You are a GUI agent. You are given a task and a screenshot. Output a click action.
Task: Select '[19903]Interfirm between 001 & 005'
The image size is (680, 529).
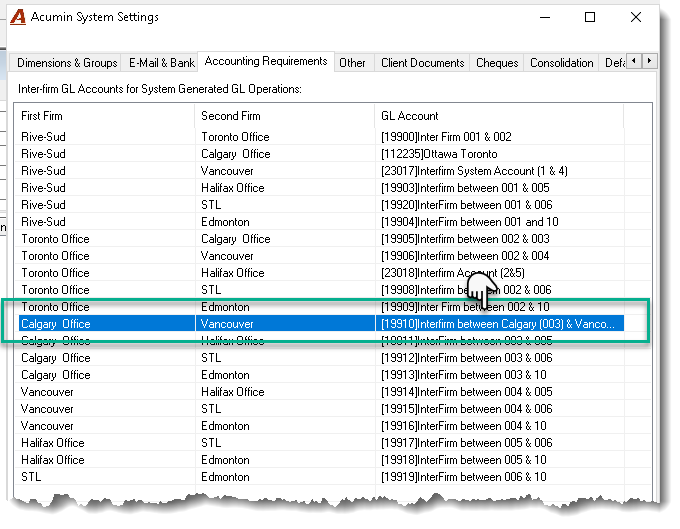[465, 188]
